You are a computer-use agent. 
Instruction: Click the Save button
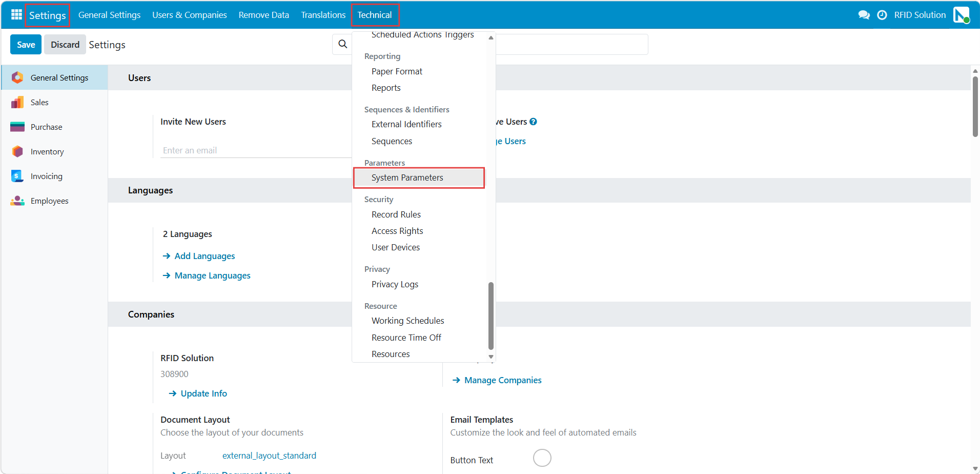point(26,45)
